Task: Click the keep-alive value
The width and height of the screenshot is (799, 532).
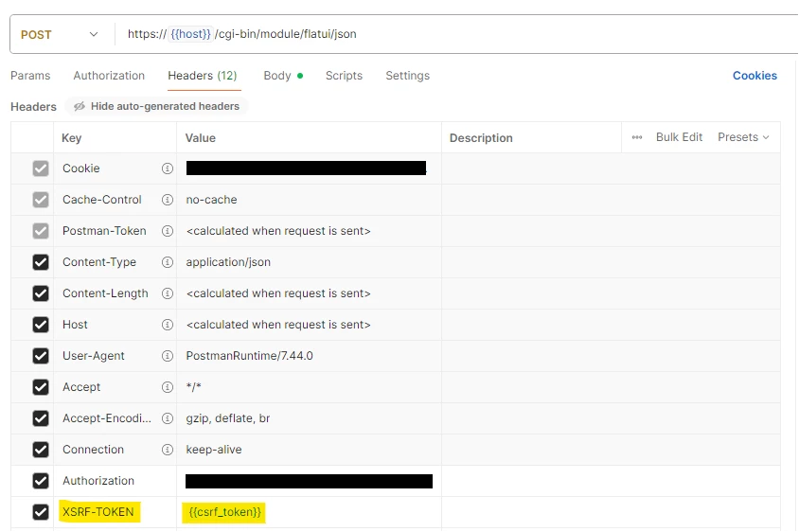Action: (x=214, y=450)
